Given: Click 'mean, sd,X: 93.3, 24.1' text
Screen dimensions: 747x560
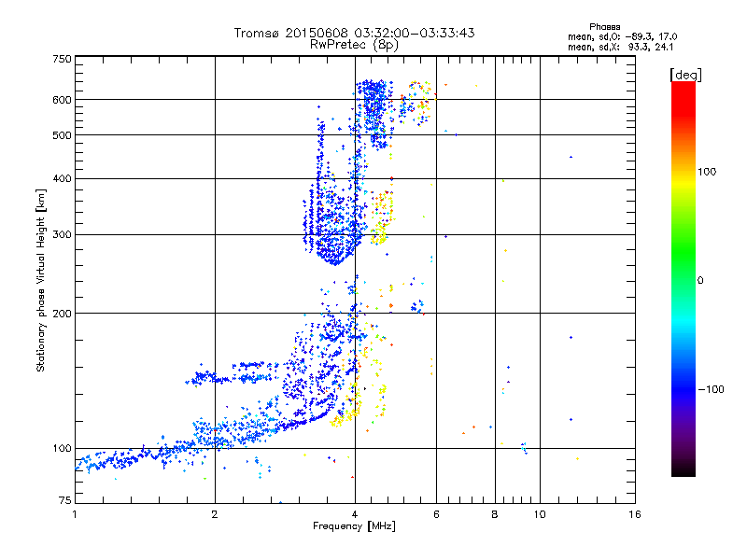Looking at the screenshot, I should point(621,47).
